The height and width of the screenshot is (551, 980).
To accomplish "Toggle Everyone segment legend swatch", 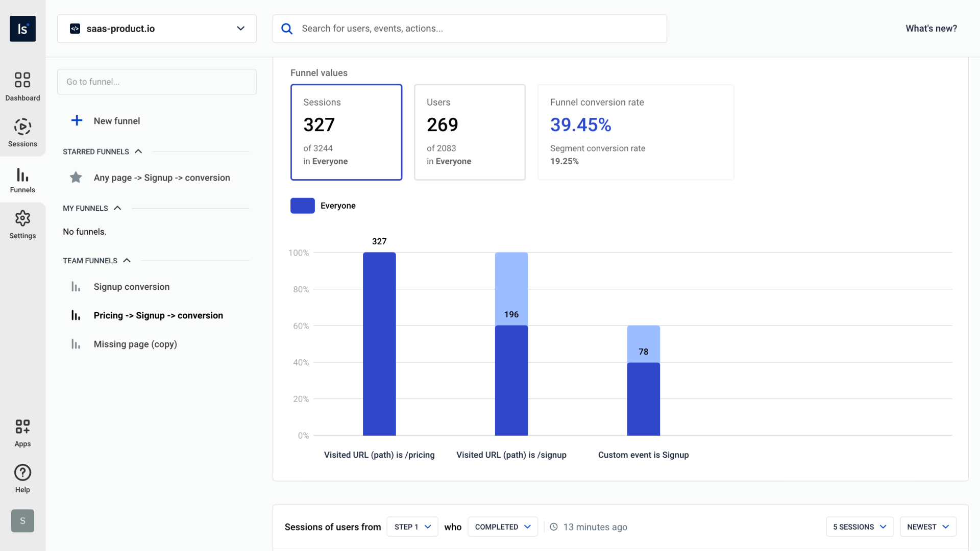I will 302,206.
